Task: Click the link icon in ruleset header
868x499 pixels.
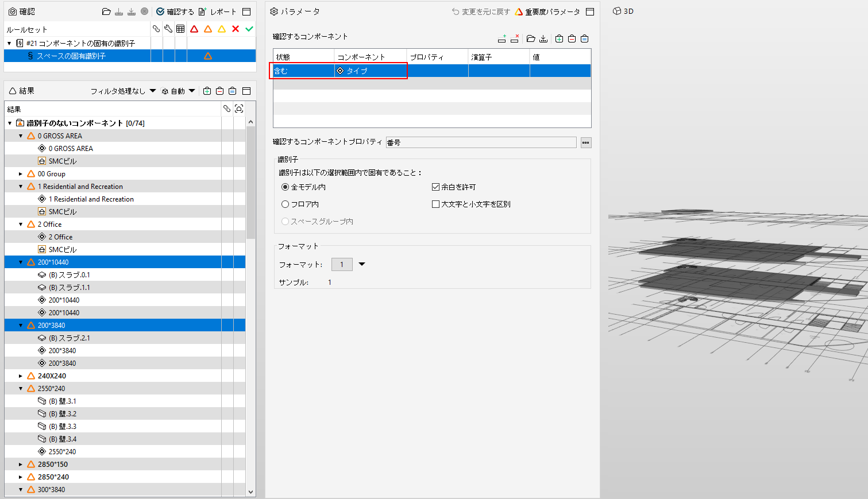Action: coord(156,29)
